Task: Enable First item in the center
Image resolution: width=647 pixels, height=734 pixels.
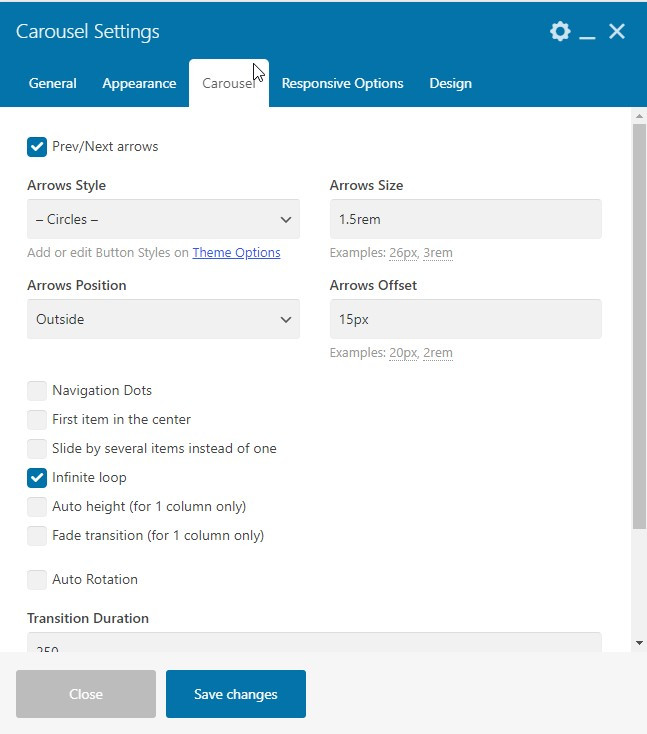Action: coord(37,420)
